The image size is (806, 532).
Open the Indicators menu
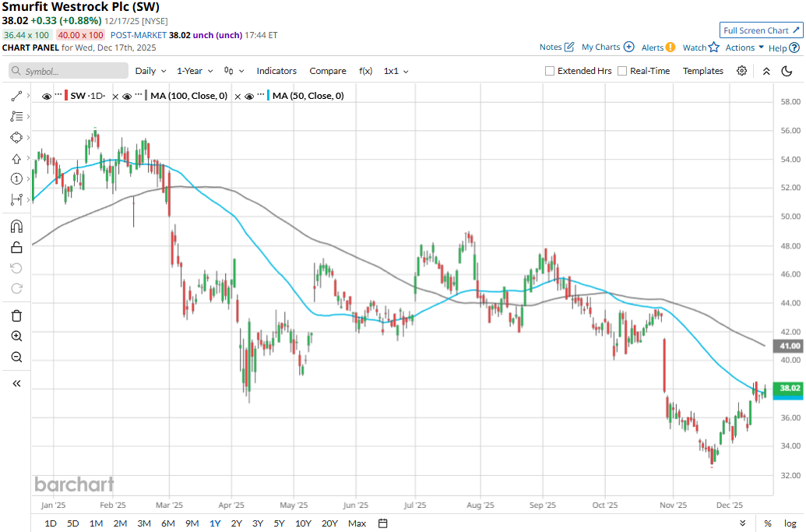click(x=276, y=71)
